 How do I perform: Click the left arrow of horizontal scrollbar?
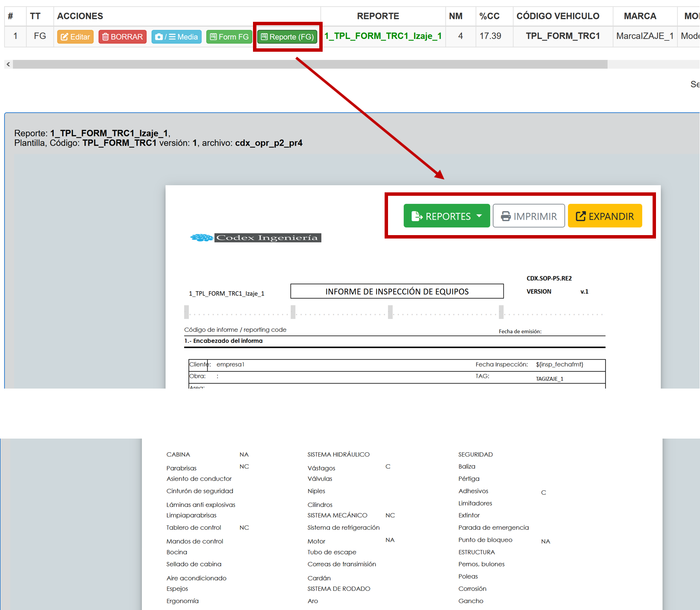click(8, 64)
